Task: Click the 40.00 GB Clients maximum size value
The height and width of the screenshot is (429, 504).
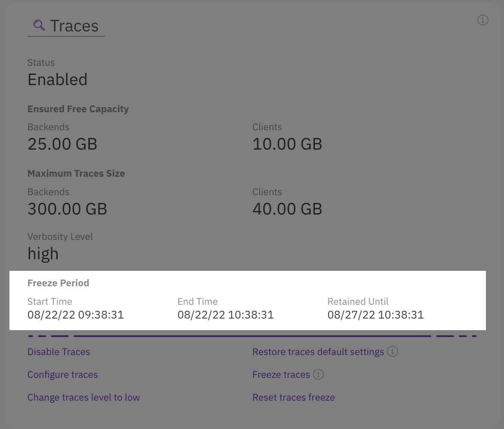Action: point(287,209)
